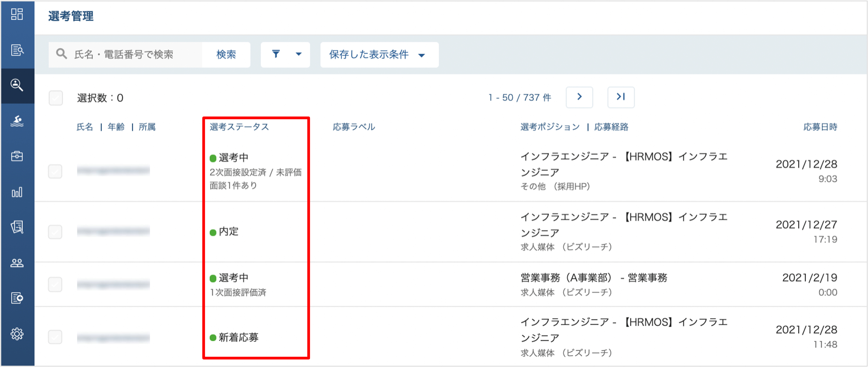This screenshot has width=868, height=367.
Task: Open the document search icon in sidebar
Action: 17,50
